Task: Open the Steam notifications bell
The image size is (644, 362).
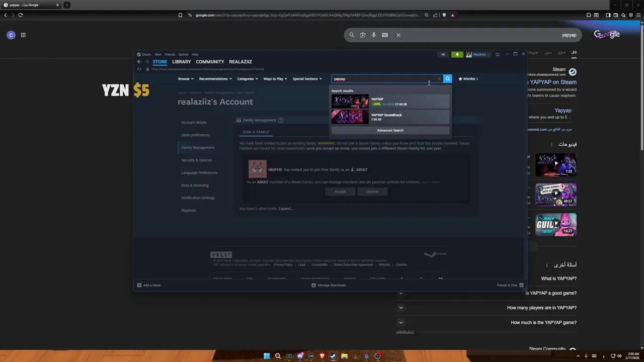Action: 457,54
